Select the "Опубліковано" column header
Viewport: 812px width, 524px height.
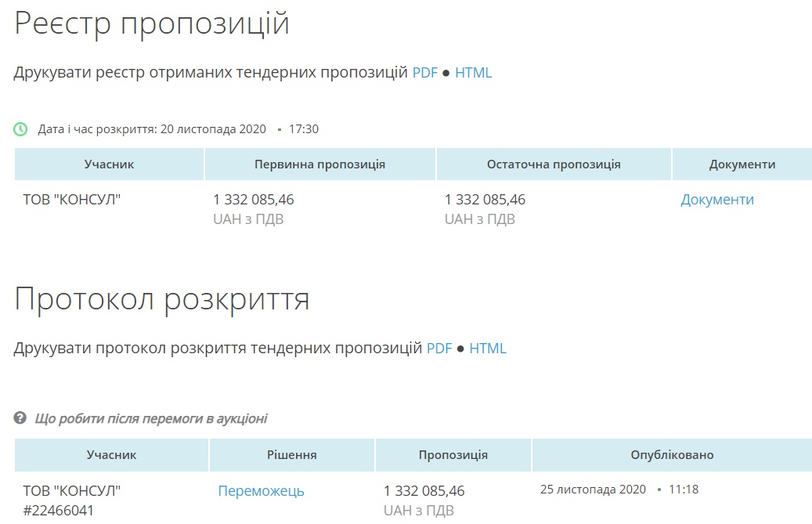click(x=672, y=454)
